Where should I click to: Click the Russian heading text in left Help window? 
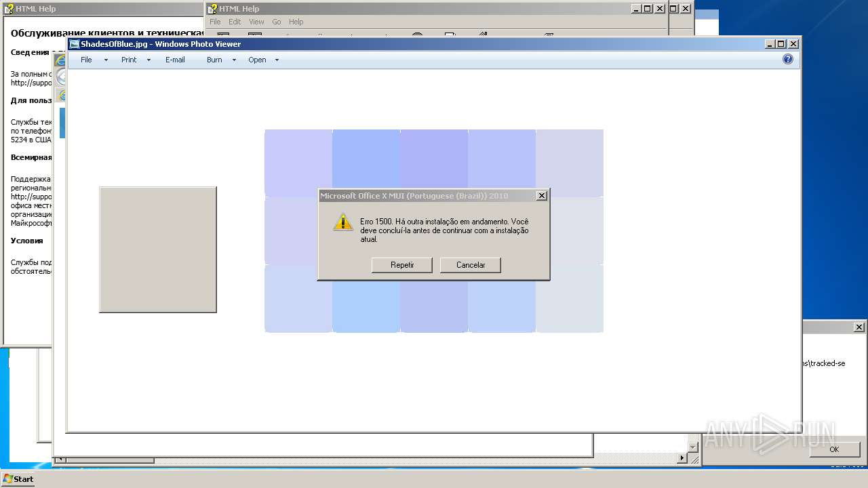pyautogui.click(x=108, y=33)
